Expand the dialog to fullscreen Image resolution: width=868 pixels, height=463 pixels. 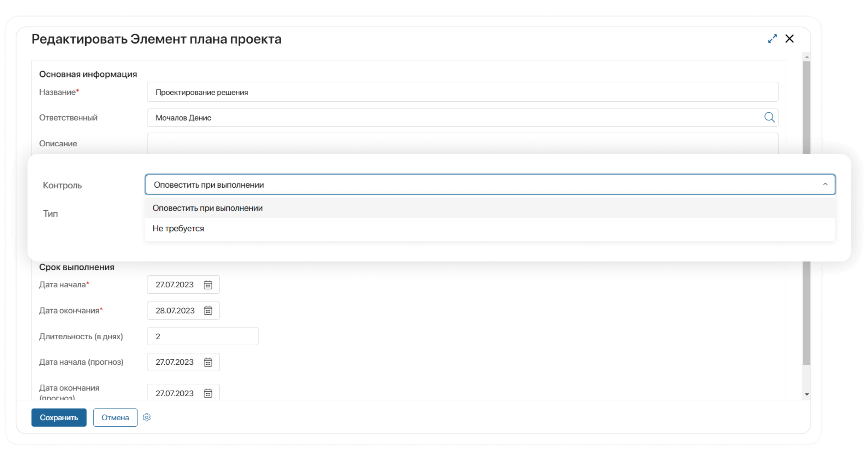tap(773, 39)
